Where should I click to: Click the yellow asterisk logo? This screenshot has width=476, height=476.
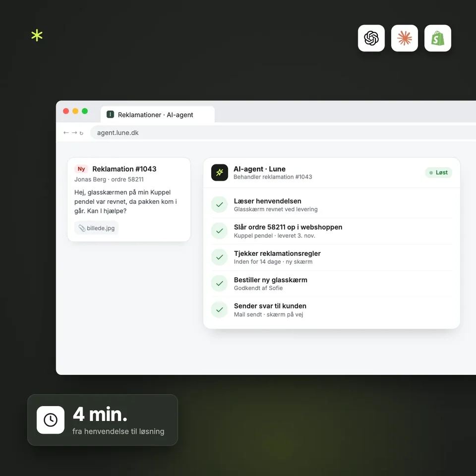click(x=37, y=35)
